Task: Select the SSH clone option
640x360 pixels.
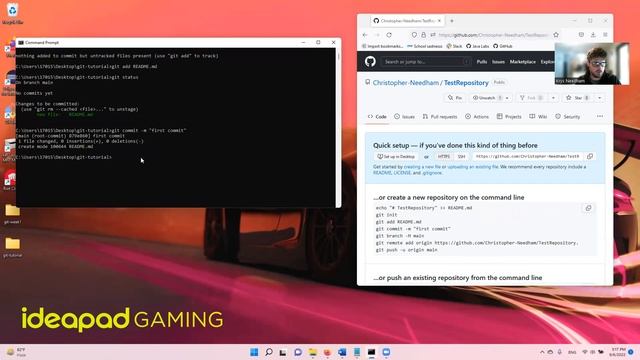Action: [x=461, y=156]
